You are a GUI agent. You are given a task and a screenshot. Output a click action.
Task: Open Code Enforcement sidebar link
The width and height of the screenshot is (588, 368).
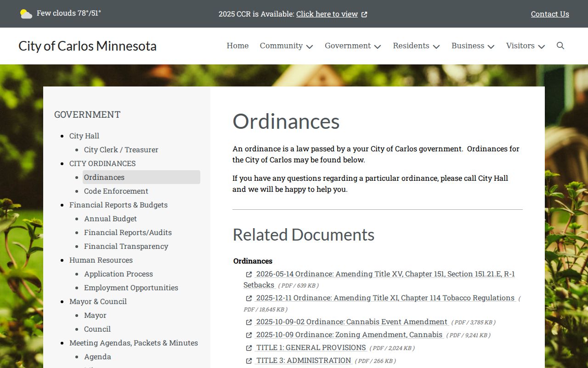(116, 191)
